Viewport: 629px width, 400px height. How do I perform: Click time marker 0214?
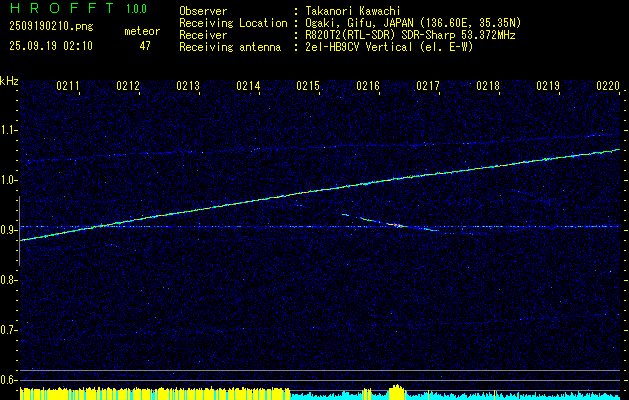point(248,86)
